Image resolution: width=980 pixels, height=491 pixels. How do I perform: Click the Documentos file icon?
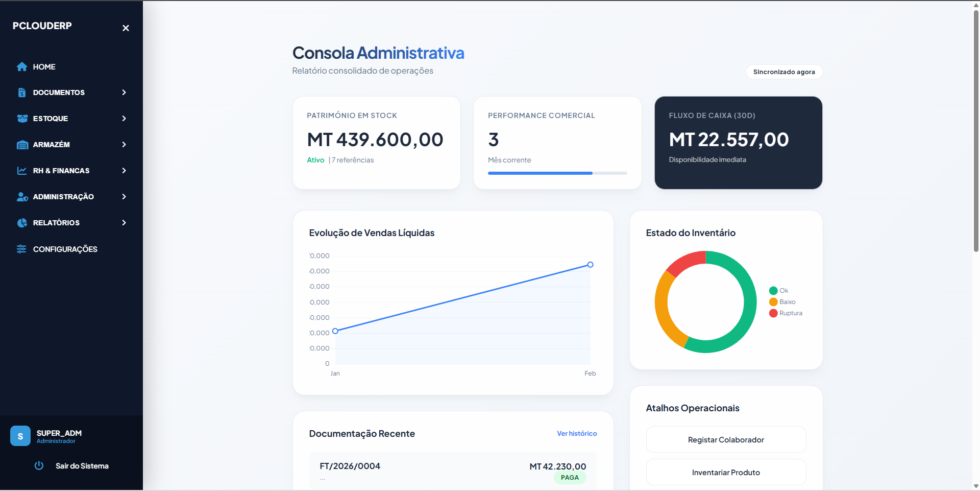pyautogui.click(x=22, y=92)
